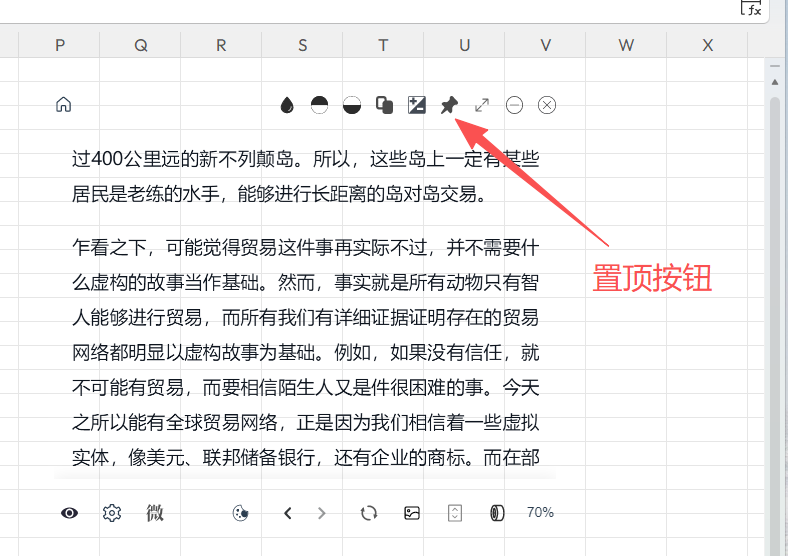Click text line starting 之所以能有全球
Image resolution: width=788 pixels, height=556 pixels.
click(306, 422)
